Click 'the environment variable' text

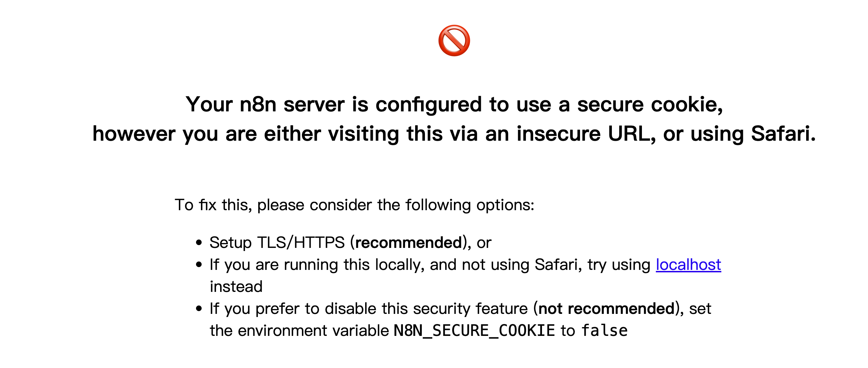[299, 331]
